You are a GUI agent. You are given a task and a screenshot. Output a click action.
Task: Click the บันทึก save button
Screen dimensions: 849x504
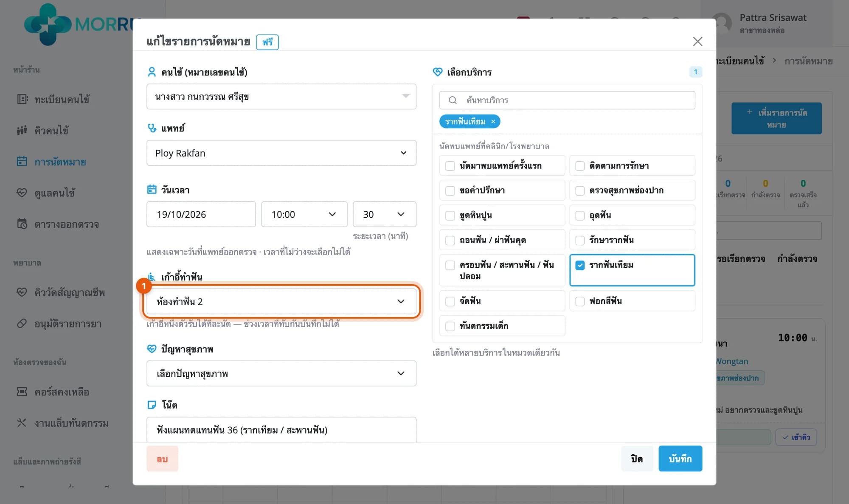click(x=680, y=459)
